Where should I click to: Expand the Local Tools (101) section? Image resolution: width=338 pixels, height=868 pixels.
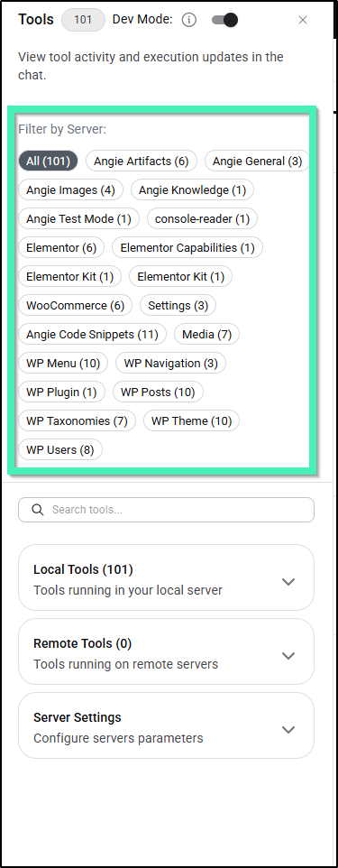[166, 577]
